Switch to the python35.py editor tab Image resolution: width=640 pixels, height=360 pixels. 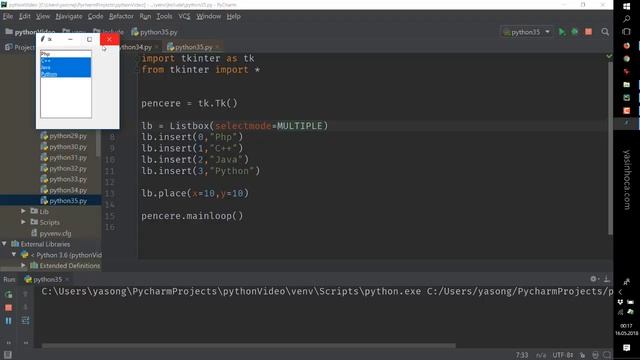[x=193, y=47]
